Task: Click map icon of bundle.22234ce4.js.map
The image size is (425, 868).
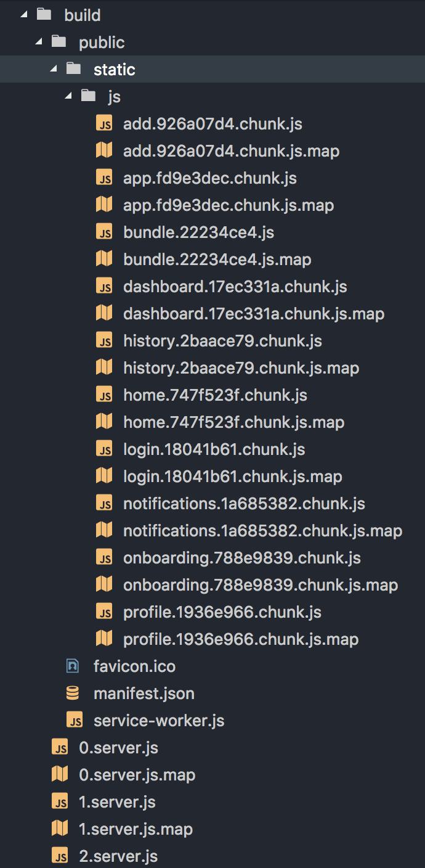Action: 104,259
